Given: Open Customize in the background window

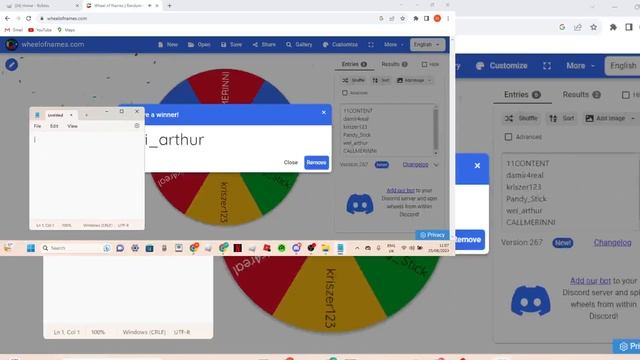Looking at the screenshot, I should pyautogui.click(x=502, y=66).
